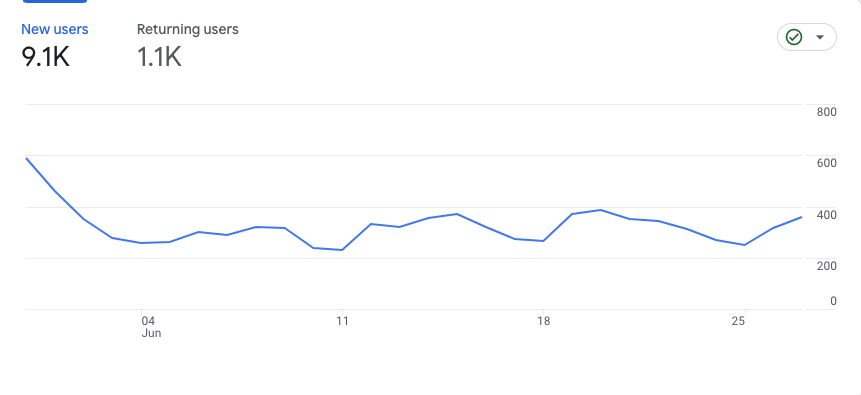Click the 0 y-axis label
Viewport: 861px width, 395px height.
[834, 301]
